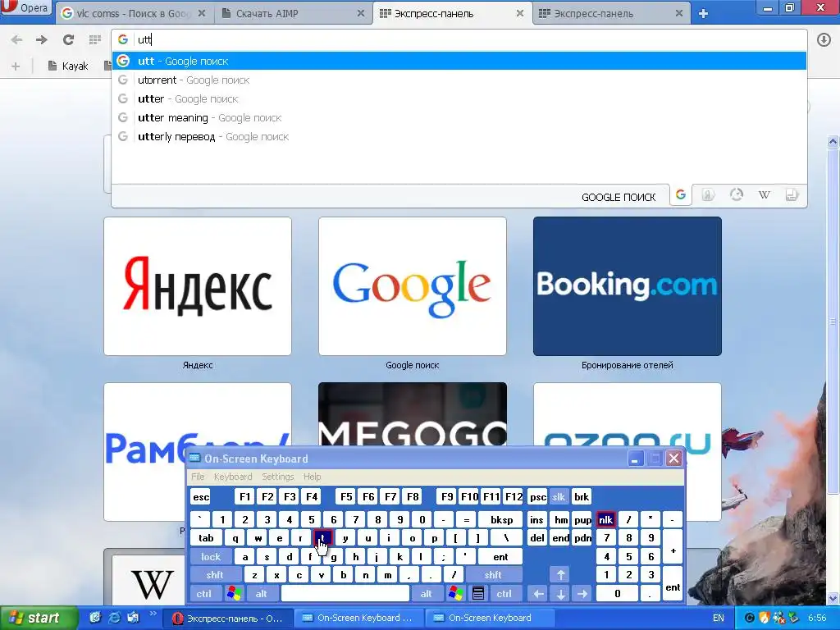Choose the 'utter meaning' suggestion
Screen dimensions: 840x630
459,117
